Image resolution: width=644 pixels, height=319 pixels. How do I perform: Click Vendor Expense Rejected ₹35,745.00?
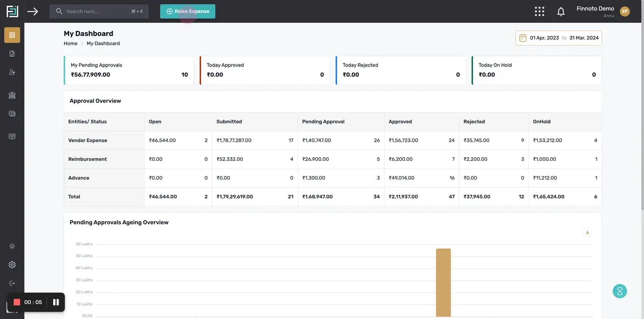476,140
